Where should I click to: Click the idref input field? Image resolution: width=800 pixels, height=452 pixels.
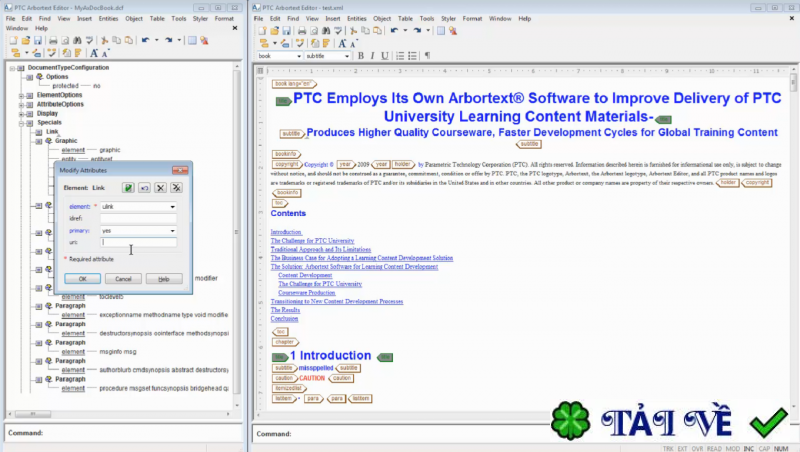point(138,218)
